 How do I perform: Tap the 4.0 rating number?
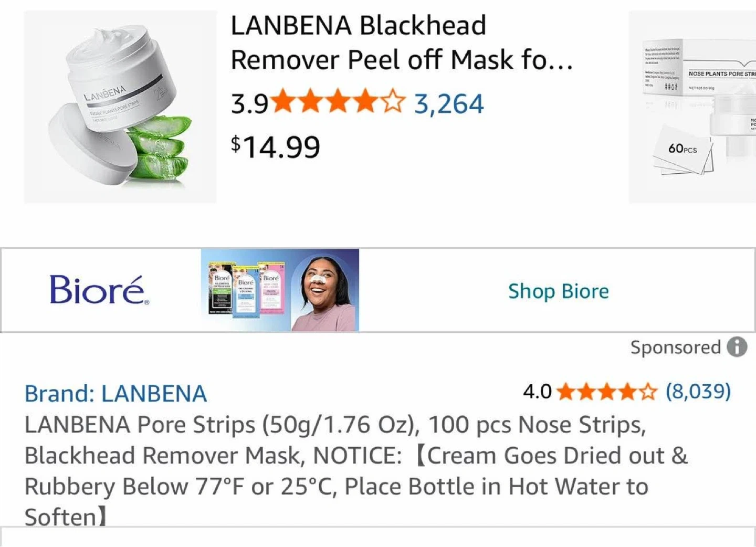tap(537, 392)
